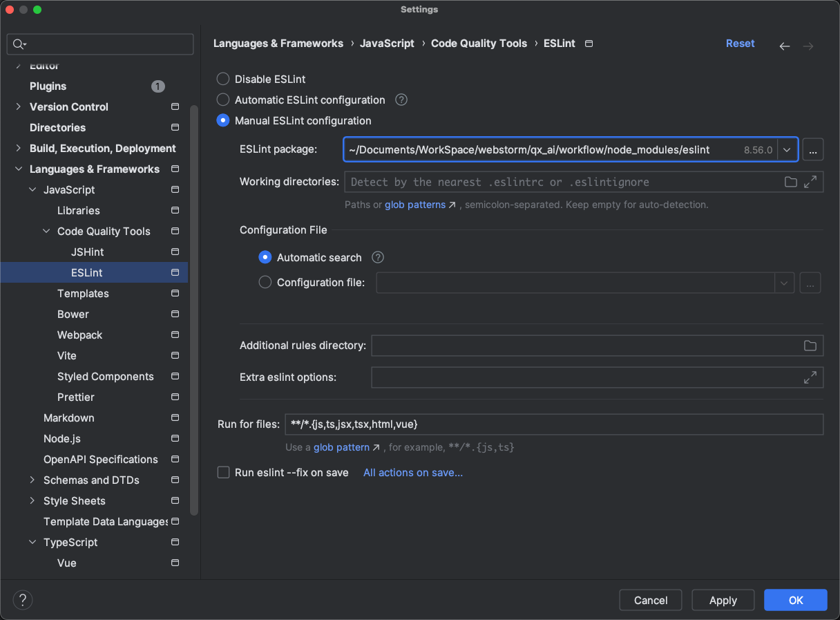Open All actions on save link
The image size is (840, 620).
[413, 473]
